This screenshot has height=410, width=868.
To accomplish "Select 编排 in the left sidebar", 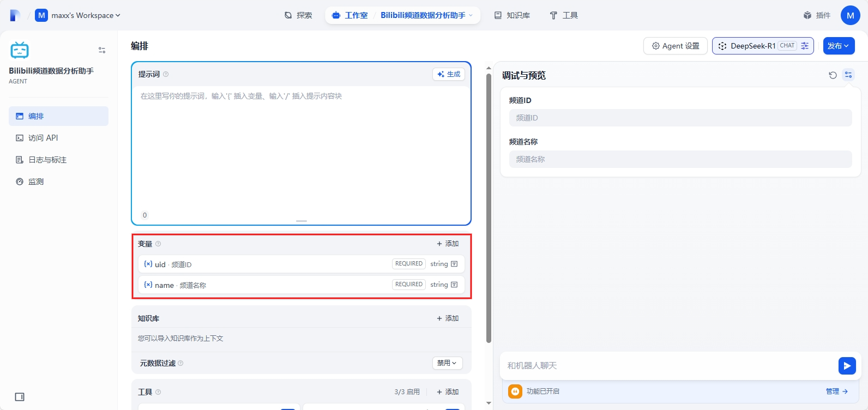I will 58,116.
